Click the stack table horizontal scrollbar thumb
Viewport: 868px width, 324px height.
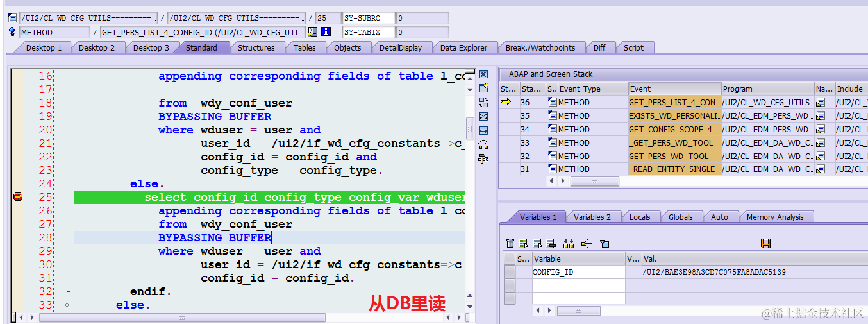[x=594, y=182]
